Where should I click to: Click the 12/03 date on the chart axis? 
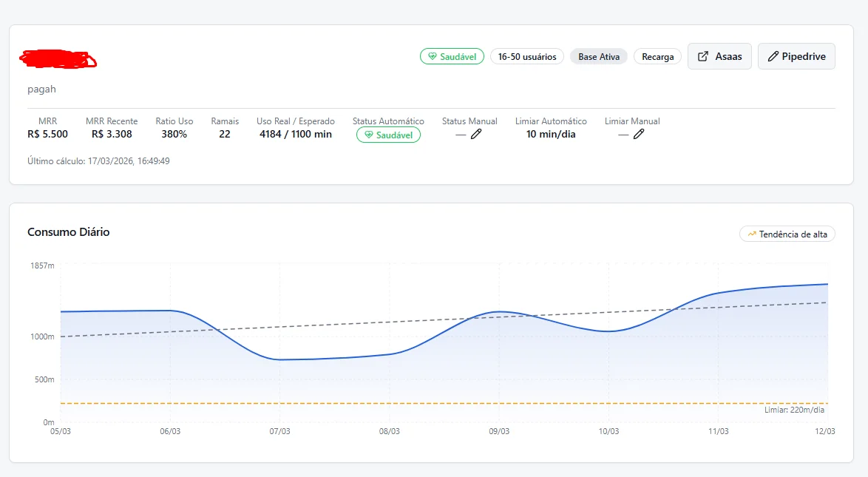pos(825,431)
